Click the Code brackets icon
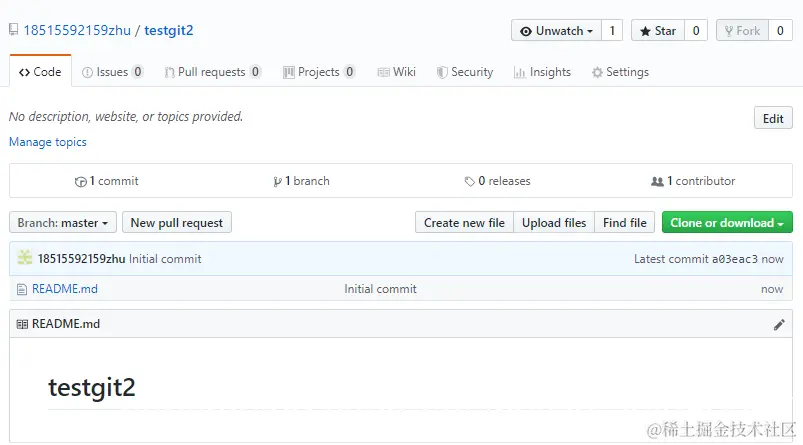 pos(24,72)
